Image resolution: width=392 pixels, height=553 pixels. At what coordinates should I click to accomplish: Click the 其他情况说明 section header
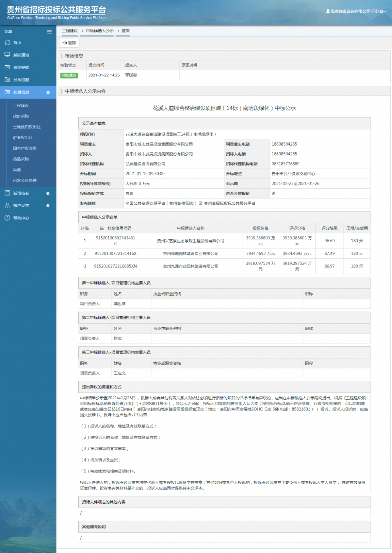click(224, 527)
